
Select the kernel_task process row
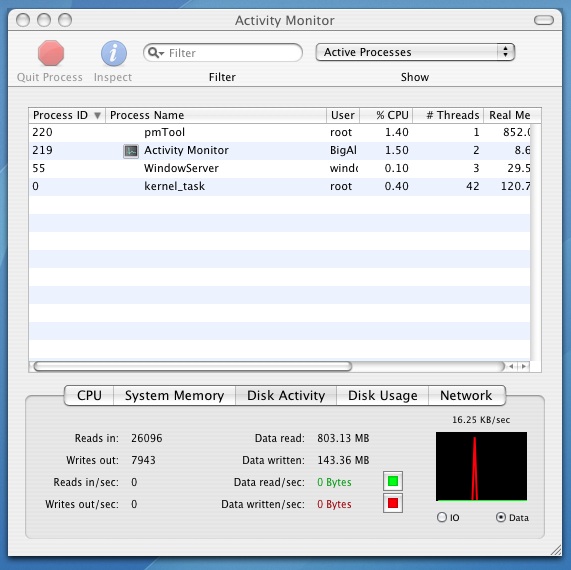279,186
